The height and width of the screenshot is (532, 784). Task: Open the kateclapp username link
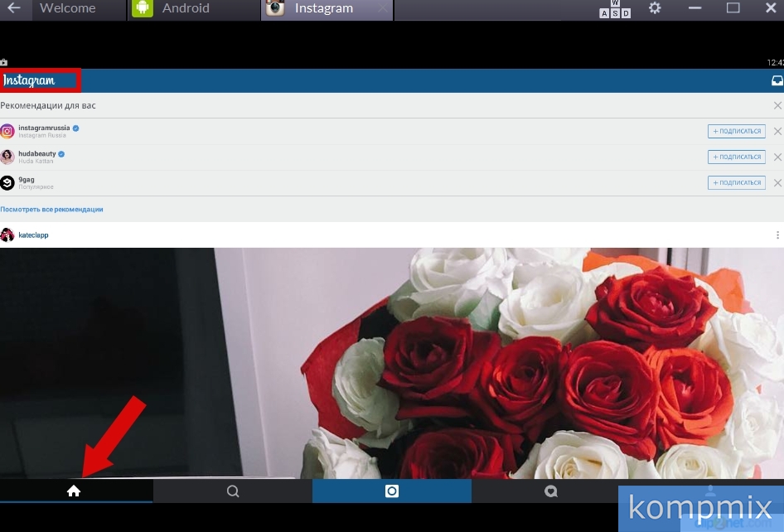pos(33,235)
